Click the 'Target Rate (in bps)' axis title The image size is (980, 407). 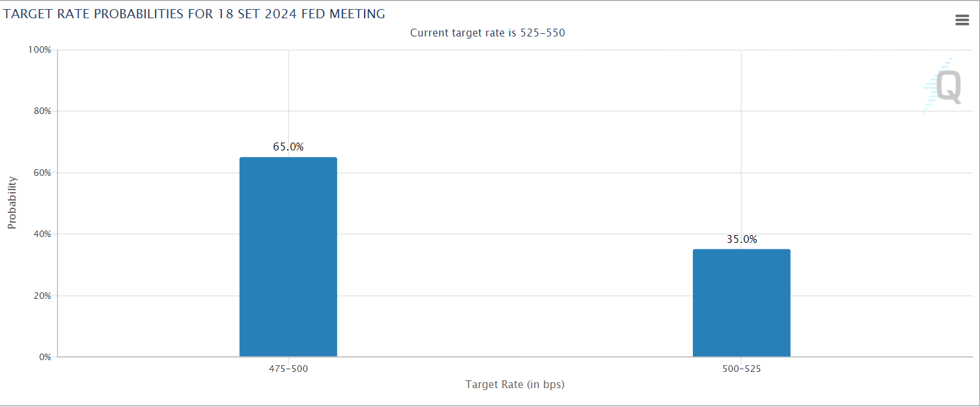(x=514, y=385)
